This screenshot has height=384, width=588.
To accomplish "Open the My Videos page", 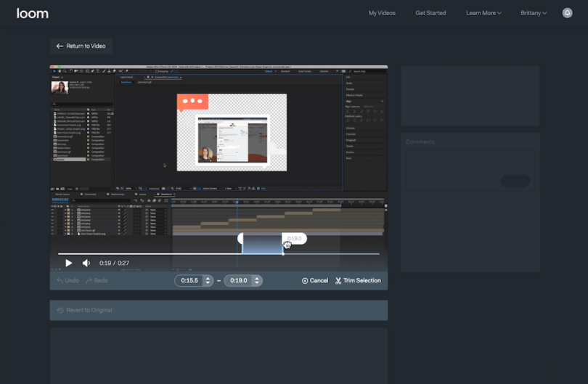I will (x=382, y=13).
